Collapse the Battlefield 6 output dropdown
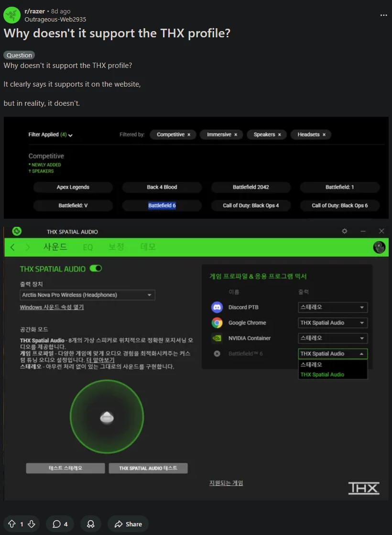Image resolution: width=392 pixels, height=535 pixels. point(333,354)
